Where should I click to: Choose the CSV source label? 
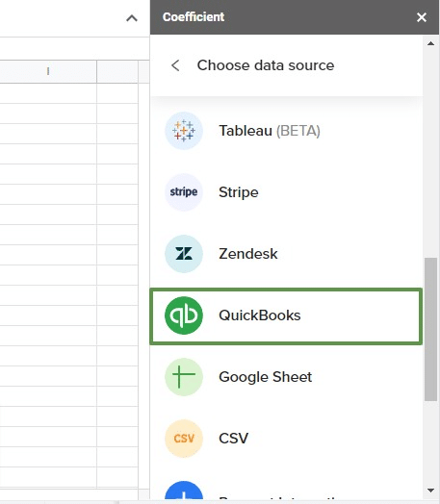(233, 438)
